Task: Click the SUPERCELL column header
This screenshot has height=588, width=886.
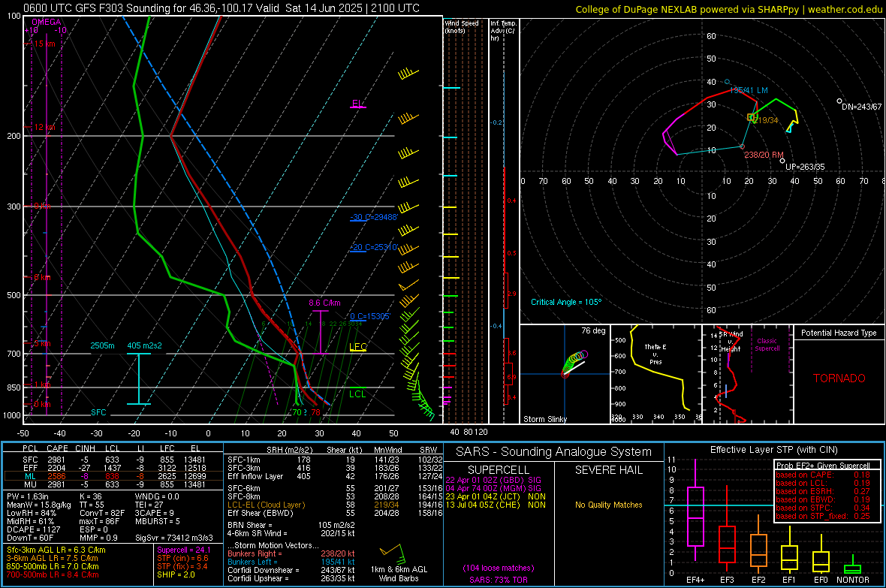Action: [499, 470]
